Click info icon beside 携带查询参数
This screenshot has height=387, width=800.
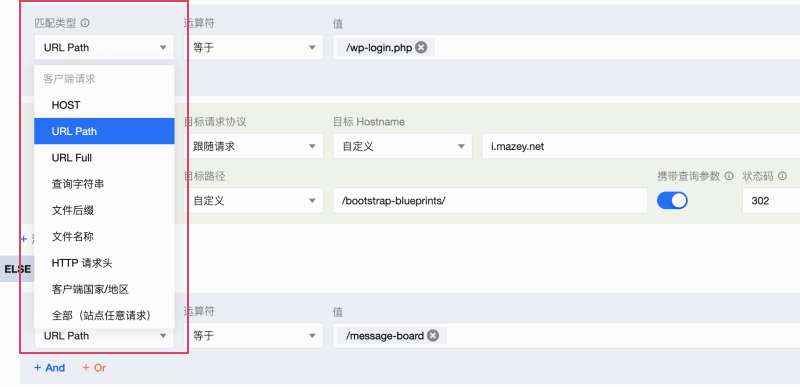click(729, 176)
